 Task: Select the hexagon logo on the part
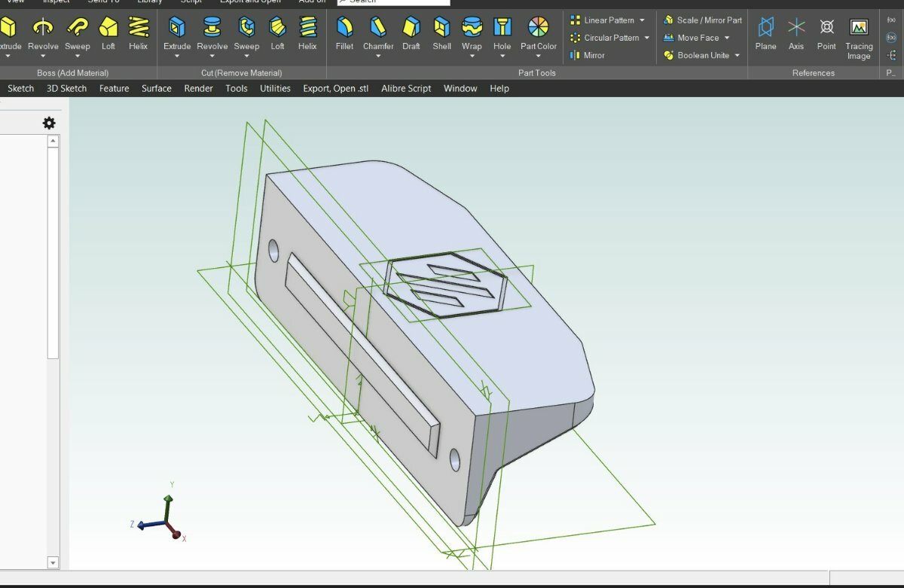(444, 285)
